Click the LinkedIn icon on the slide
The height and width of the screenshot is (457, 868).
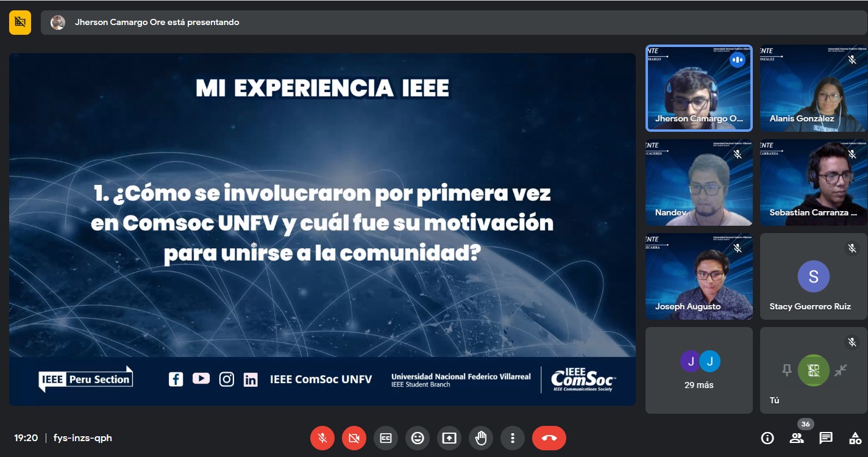tap(251, 380)
